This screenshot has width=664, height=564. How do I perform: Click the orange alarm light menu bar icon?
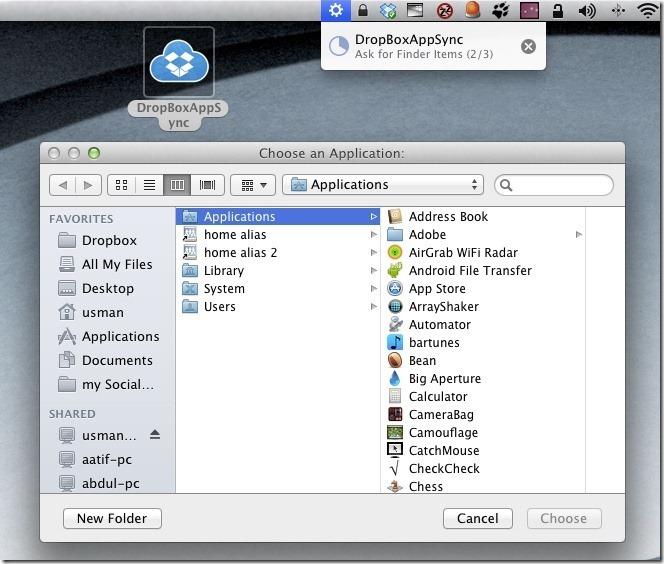473,10
